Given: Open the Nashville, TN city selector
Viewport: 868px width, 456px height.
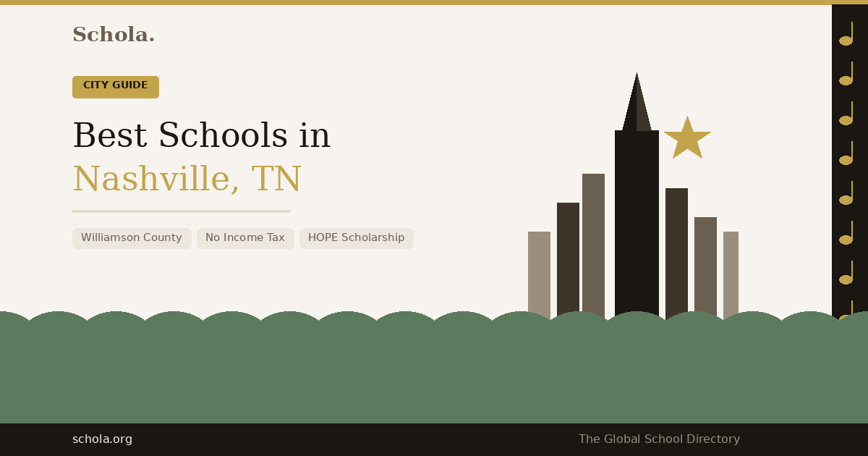Looking at the screenshot, I should (187, 178).
